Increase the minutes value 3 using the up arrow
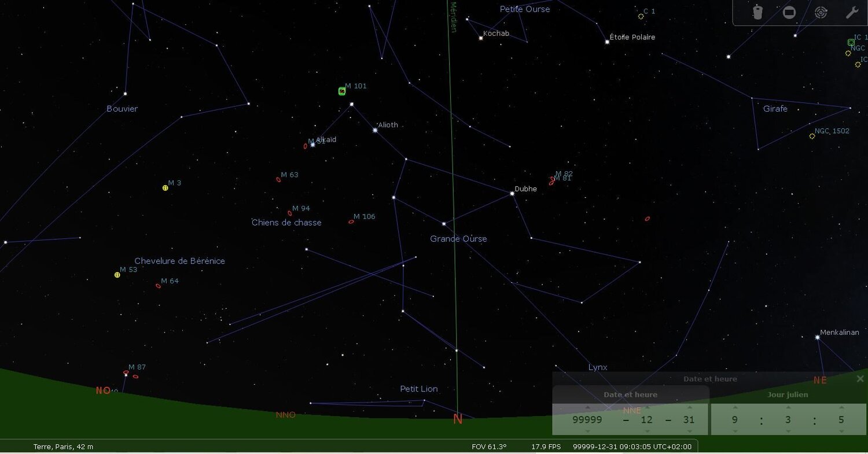 tap(788, 407)
